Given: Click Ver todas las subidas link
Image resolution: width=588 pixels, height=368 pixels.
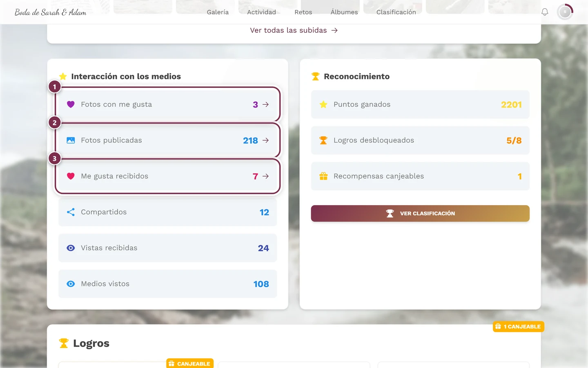Looking at the screenshot, I should pos(294,30).
